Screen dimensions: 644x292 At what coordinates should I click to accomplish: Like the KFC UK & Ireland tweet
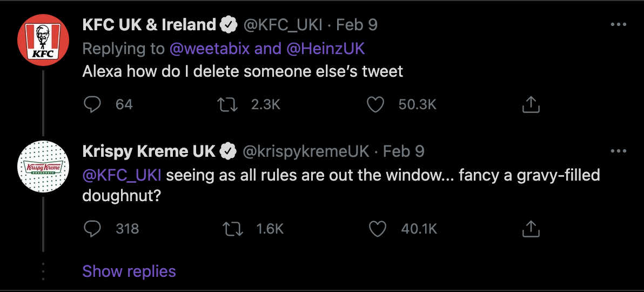click(x=375, y=104)
